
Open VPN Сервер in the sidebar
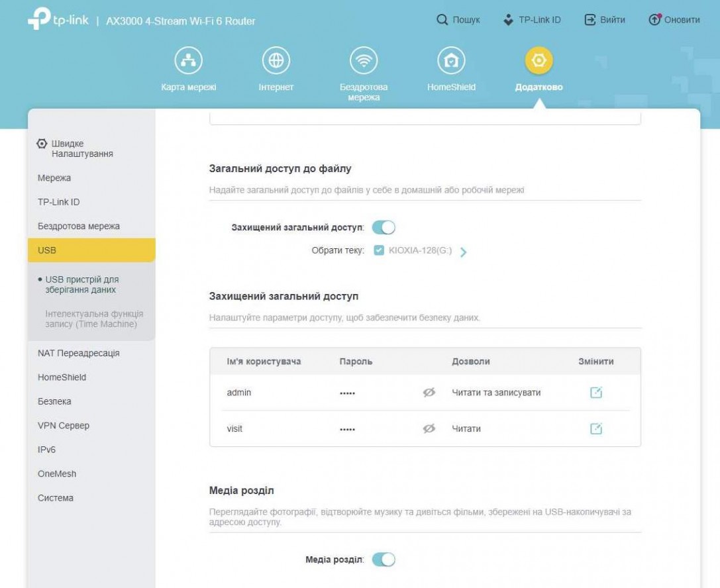(x=64, y=426)
